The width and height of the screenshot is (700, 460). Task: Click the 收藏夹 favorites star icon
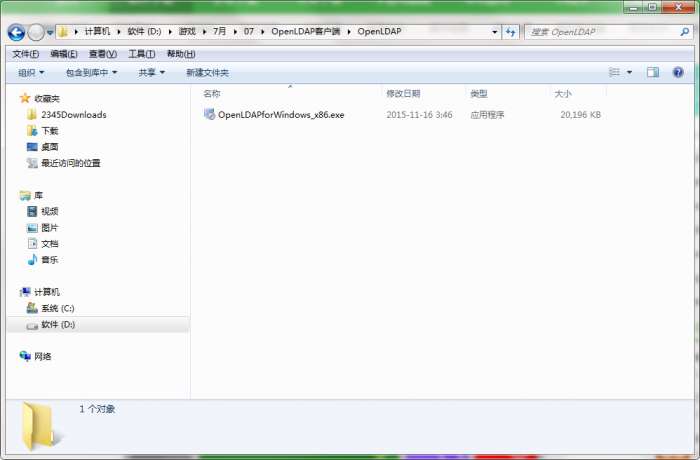point(25,98)
